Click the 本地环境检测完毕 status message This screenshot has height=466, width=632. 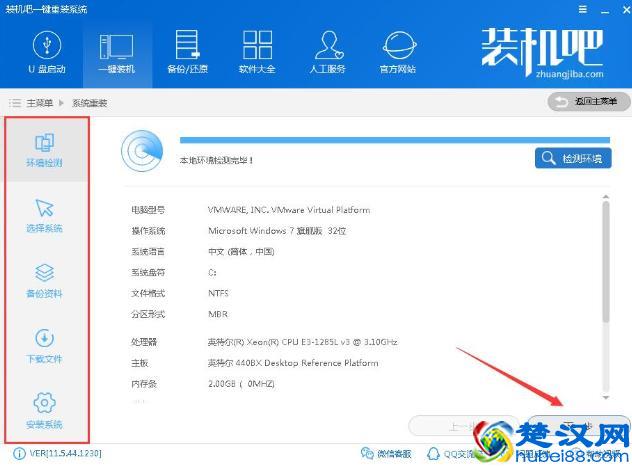(x=216, y=160)
